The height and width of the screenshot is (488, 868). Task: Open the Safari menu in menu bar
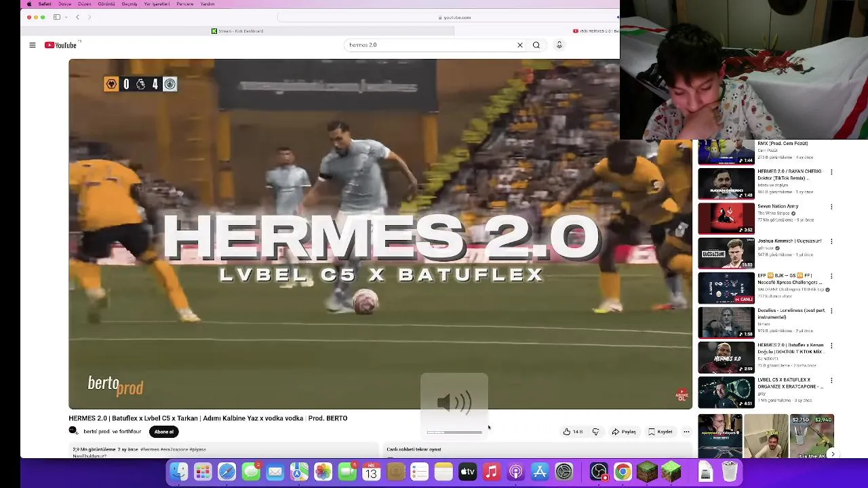point(45,4)
